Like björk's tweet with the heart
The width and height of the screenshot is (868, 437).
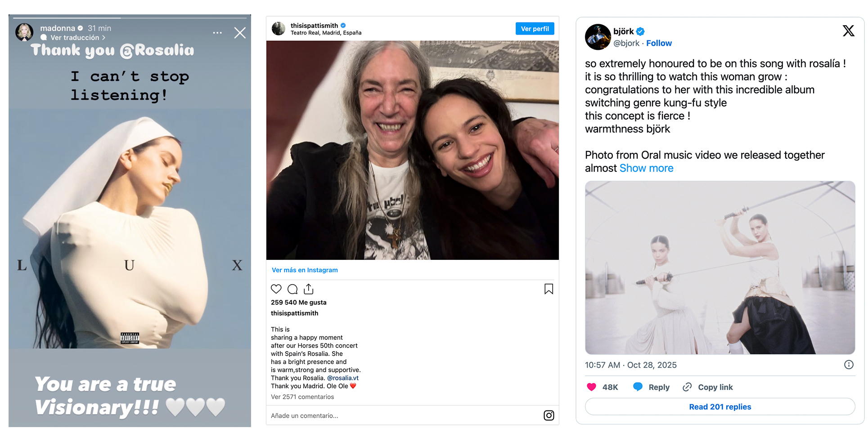592,387
